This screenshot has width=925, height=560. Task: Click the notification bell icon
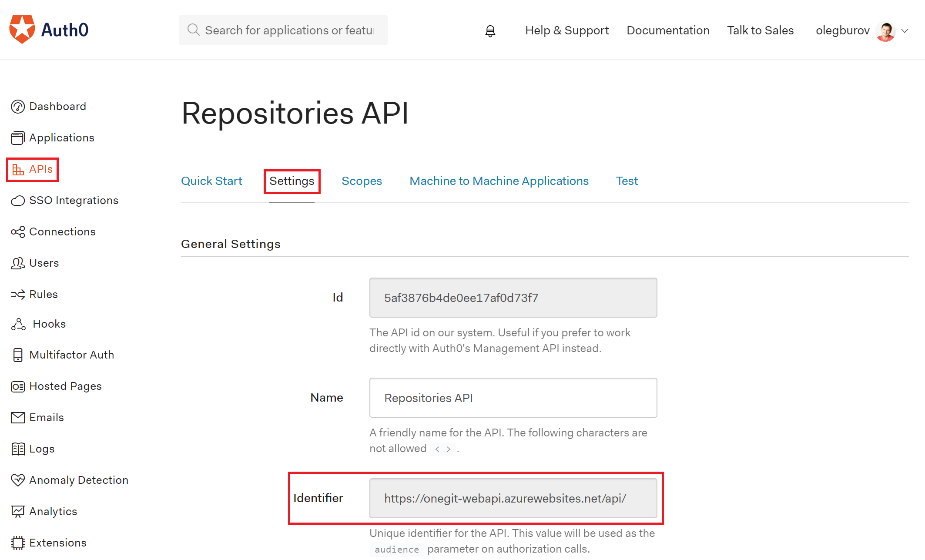[x=490, y=31]
